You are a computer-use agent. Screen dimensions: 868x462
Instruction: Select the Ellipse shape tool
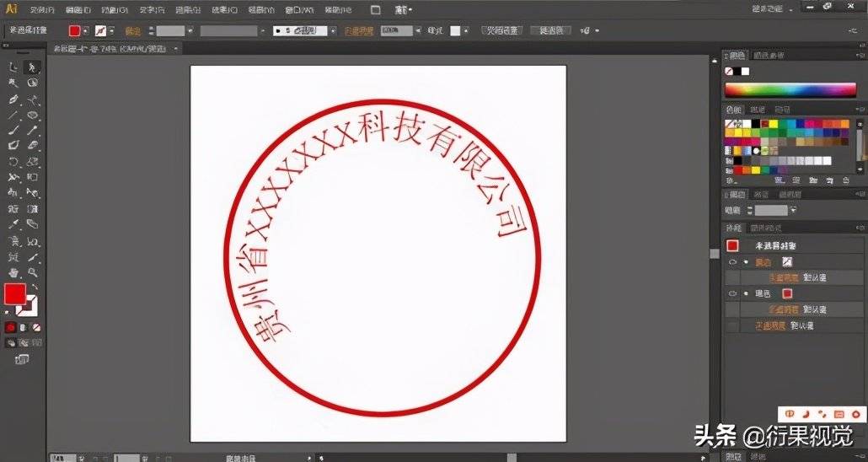pyautogui.click(x=33, y=115)
